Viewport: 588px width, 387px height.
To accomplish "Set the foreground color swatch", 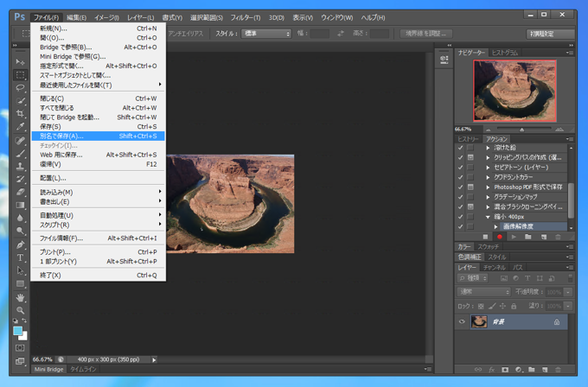I will click(x=17, y=331).
